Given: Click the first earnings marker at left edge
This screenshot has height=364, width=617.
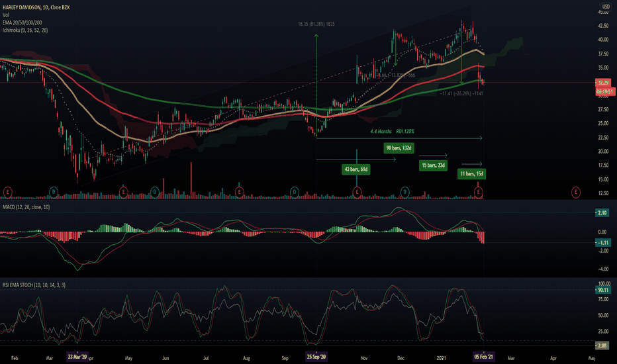Looking at the screenshot, I should (x=7, y=193).
